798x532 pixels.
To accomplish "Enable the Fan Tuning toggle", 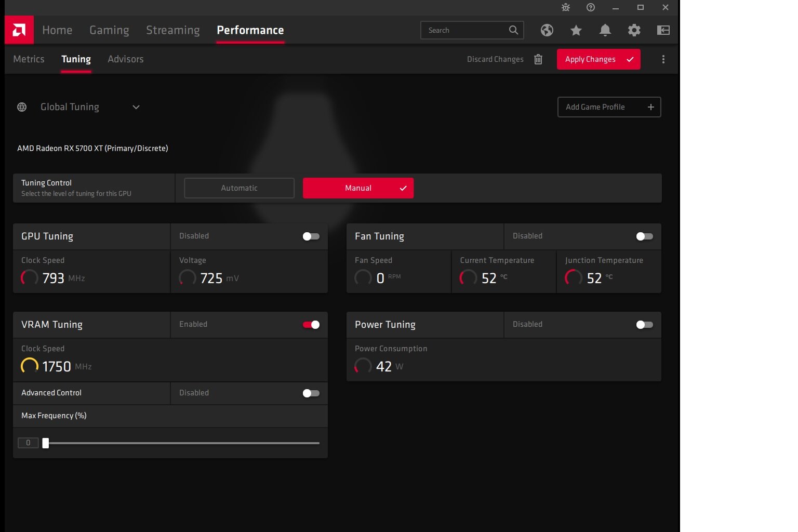I will [x=645, y=236].
